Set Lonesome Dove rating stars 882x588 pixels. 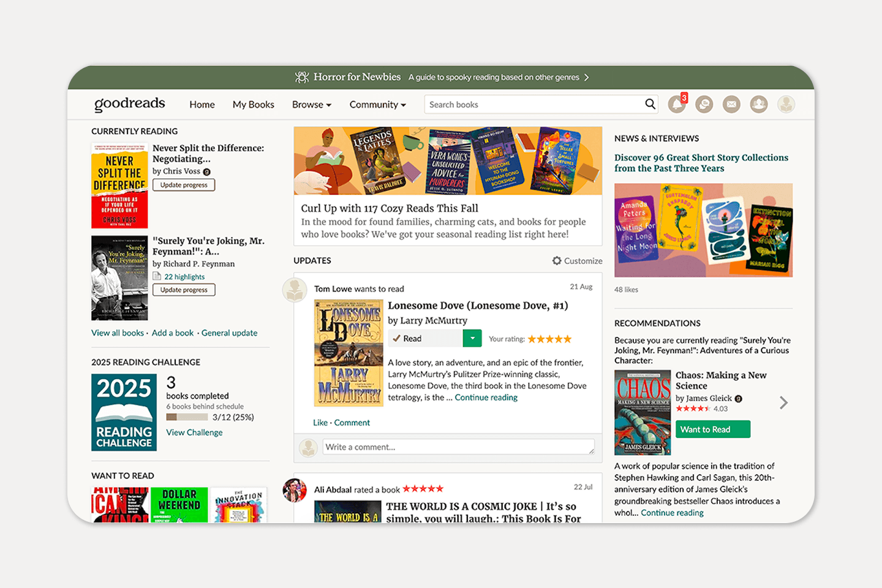pyautogui.click(x=549, y=339)
